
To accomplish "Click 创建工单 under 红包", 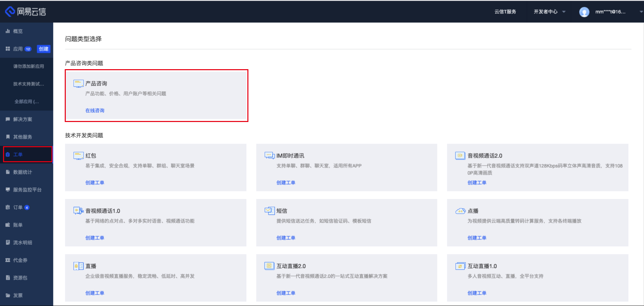I will (x=95, y=183).
